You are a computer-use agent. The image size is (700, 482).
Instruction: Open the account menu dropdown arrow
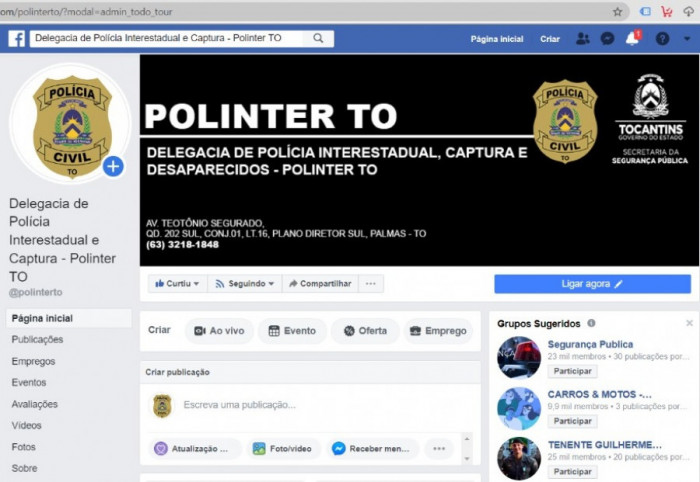[x=687, y=39]
